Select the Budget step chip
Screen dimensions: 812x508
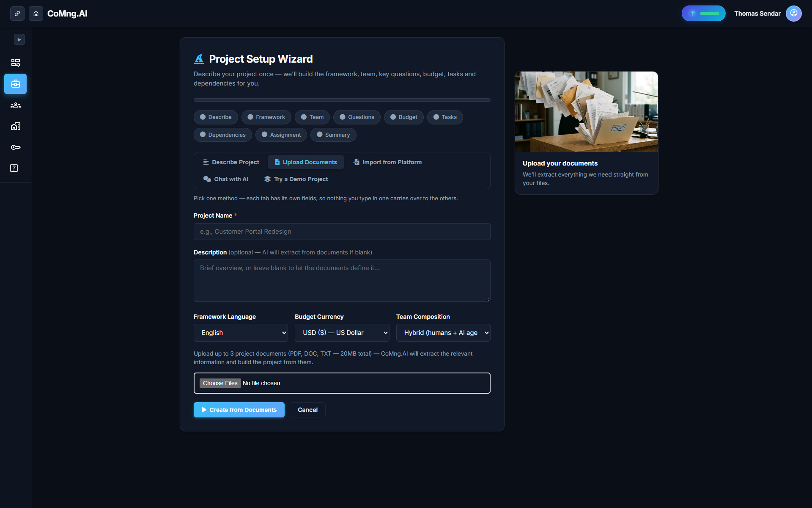point(404,117)
